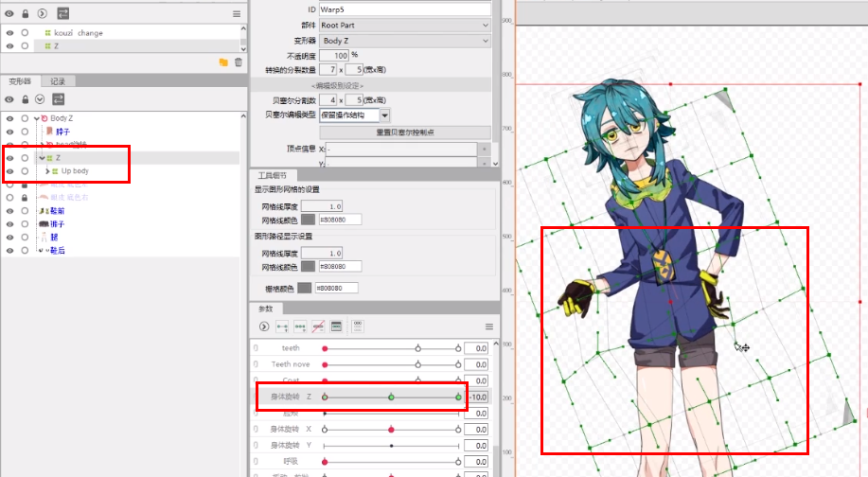Viewport: 868px width, 477px height.
Task: Click the parameter settings icon right of separator
Action: click(x=358, y=327)
